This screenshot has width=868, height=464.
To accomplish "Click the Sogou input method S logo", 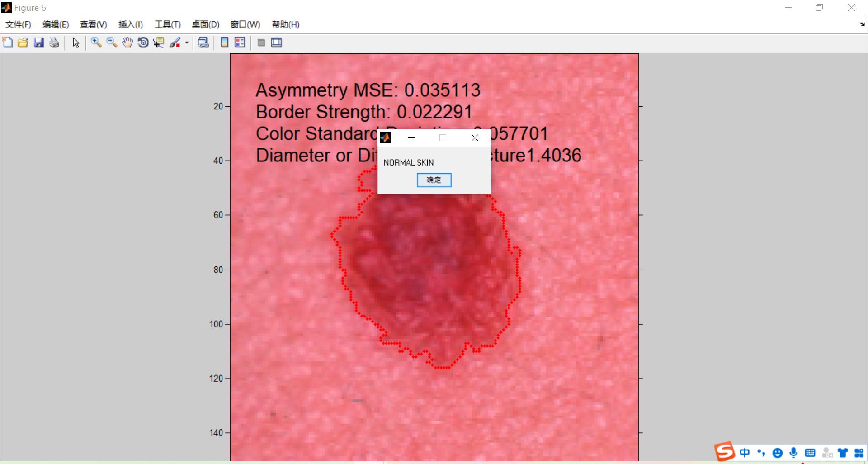I will [x=724, y=452].
